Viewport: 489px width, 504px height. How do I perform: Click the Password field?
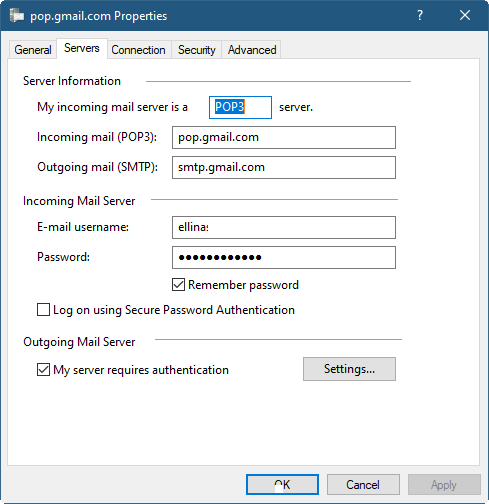[284, 257]
